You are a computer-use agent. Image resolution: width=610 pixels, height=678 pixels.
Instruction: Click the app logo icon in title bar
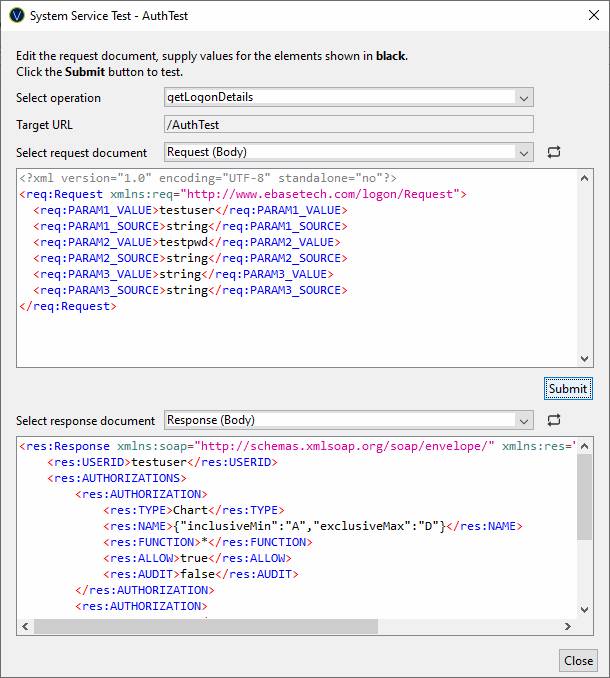16,16
